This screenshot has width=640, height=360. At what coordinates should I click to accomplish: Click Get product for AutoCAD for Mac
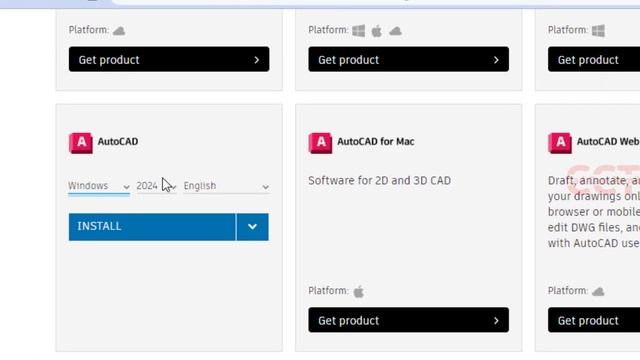(x=409, y=320)
